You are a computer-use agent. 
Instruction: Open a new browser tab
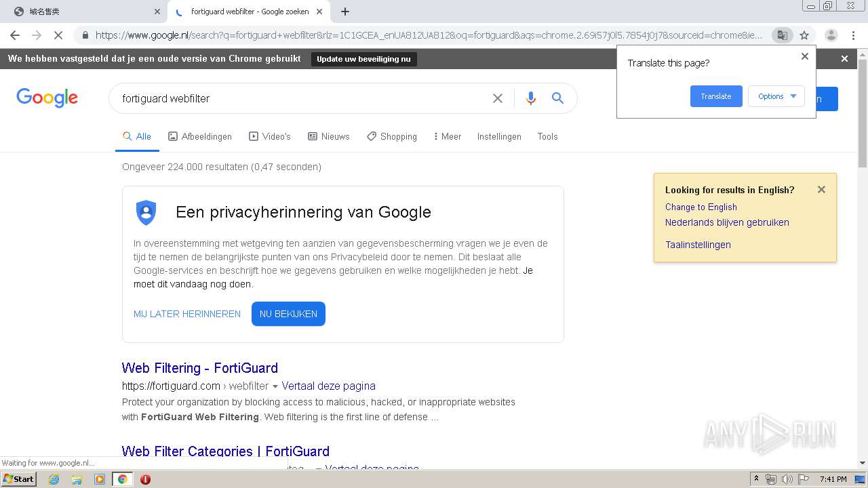click(x=345, y=12)
